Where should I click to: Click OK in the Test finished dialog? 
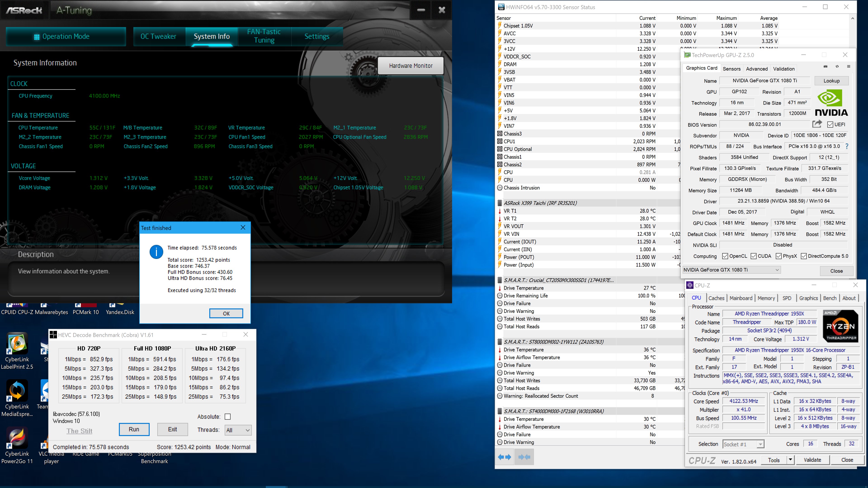click(226, 314)
